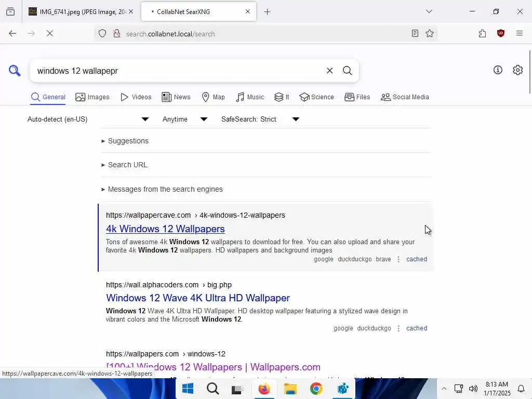Bookmark this page with star
The image size is (532, 399).
(x=430, y=33)
